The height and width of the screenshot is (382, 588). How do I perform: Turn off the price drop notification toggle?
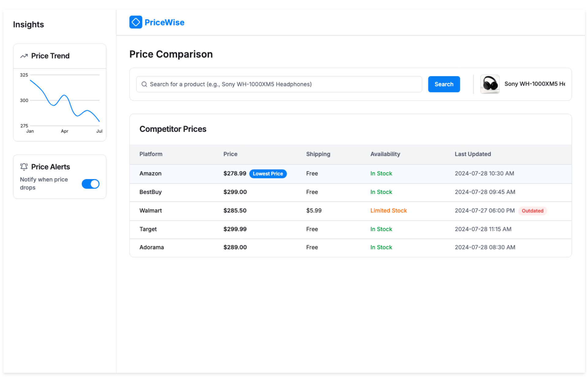pos(90,184)
